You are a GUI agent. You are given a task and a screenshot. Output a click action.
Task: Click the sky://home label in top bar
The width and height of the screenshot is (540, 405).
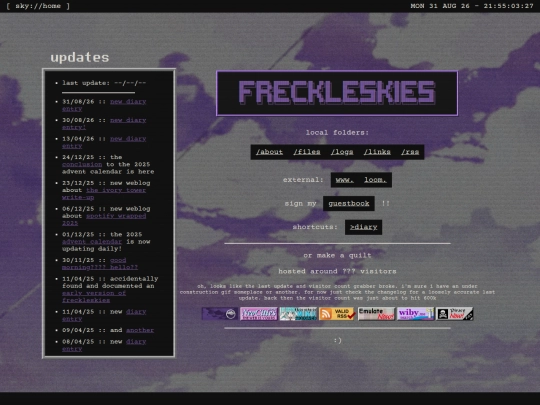point(38,6)
